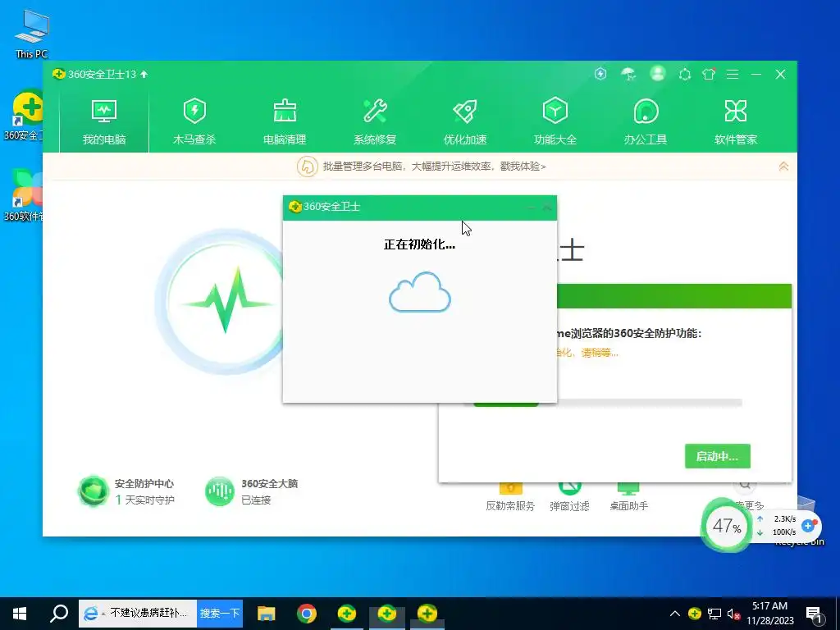
Task: Open 反勒索服务 tool
Action: point(510,496)
